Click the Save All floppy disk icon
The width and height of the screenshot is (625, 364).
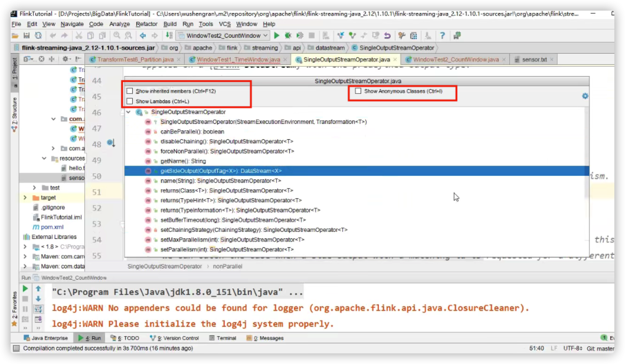point(27,36)
